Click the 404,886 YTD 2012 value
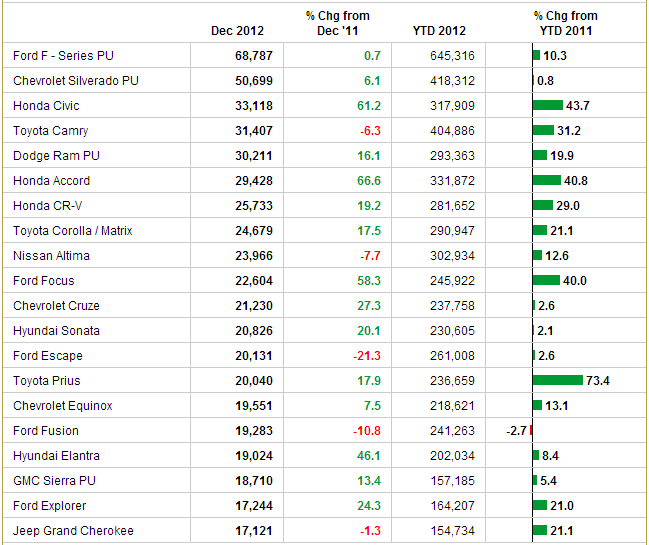 tap(452, 131)
